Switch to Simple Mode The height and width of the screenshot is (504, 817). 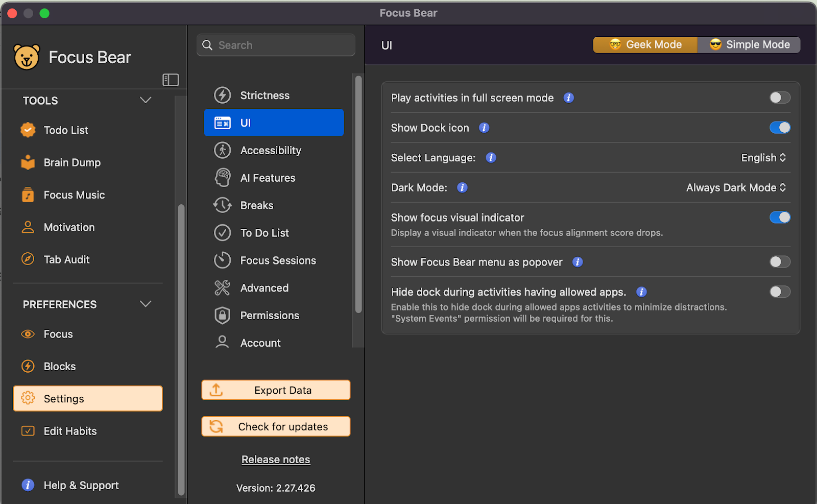tap(749, 45)
